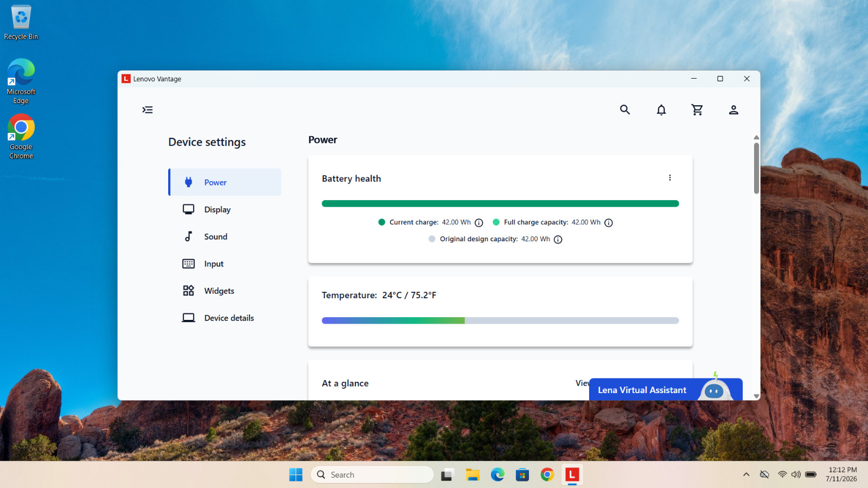Launch Chrome from the taskbar
868x488 pixels.
point(547,474)
